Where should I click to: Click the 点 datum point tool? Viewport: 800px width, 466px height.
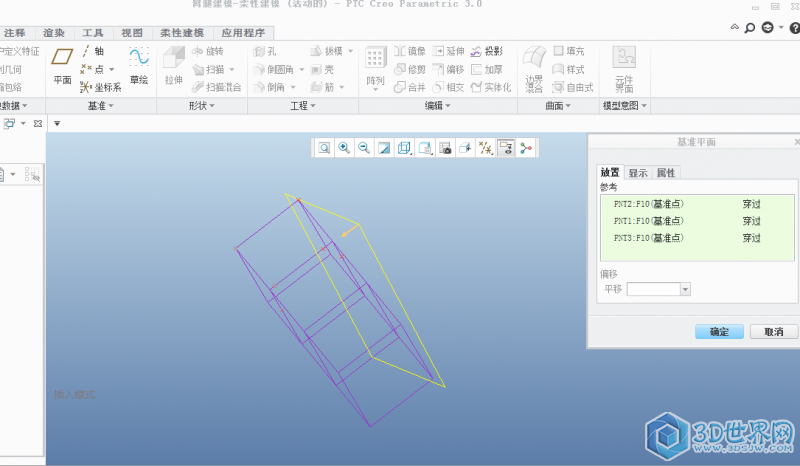pos(93,69)
